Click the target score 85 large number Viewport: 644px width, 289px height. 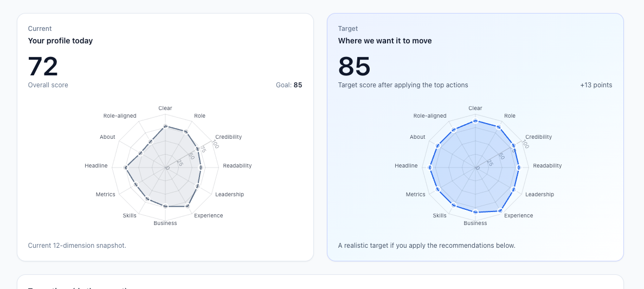(354, 67)
